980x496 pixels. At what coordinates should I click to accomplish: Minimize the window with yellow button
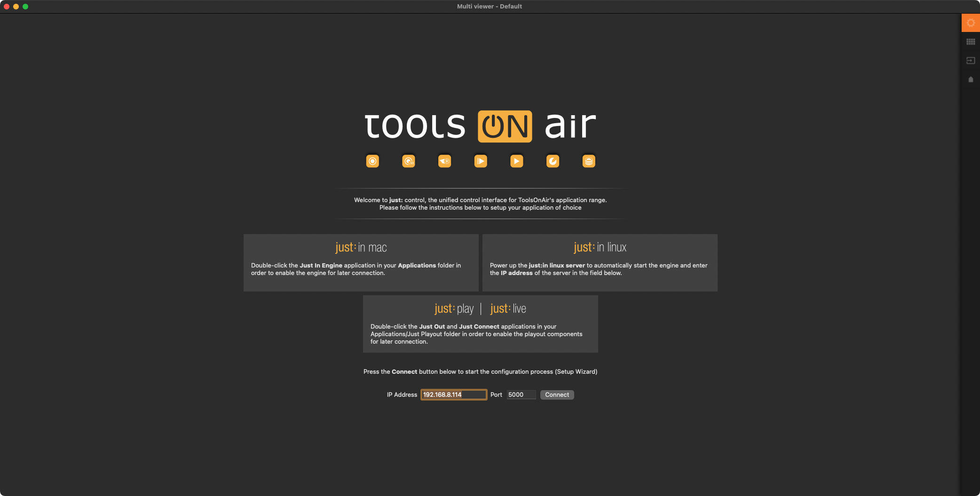16,7
